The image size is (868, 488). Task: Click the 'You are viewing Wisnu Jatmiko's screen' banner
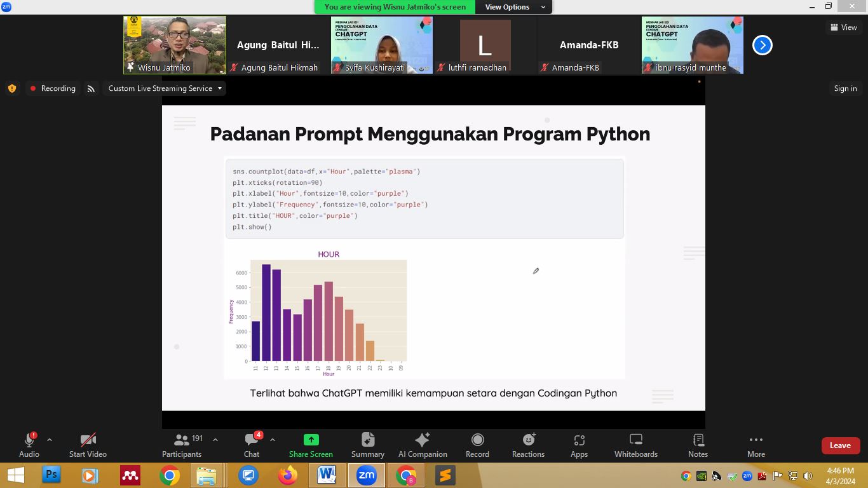pos(395,7)
